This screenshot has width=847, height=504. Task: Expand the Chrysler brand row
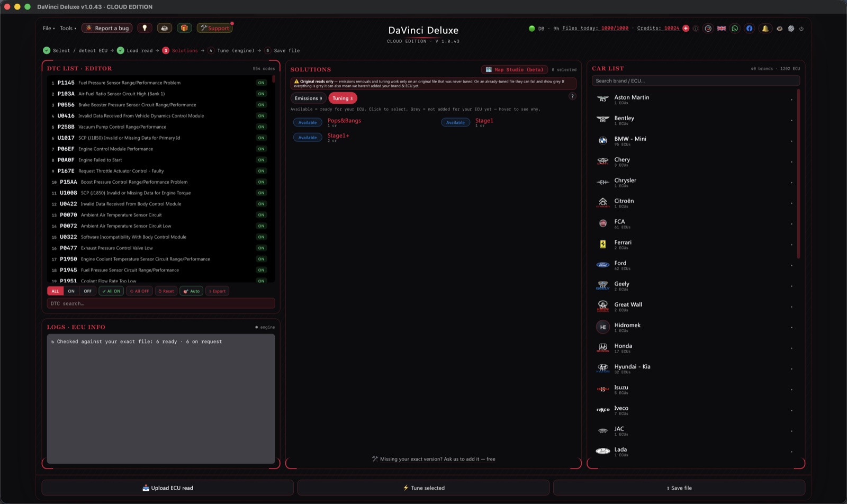(695, 182)
